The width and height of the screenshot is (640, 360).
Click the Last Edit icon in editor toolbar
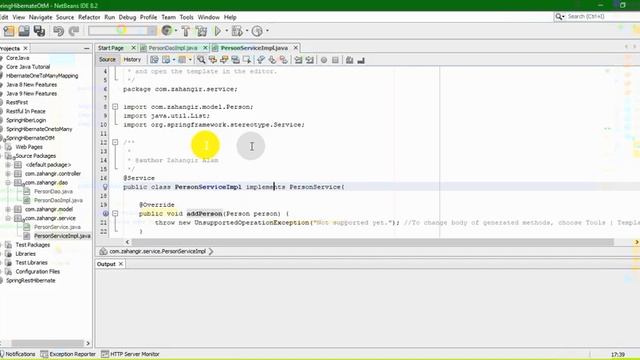click(154, 60)
